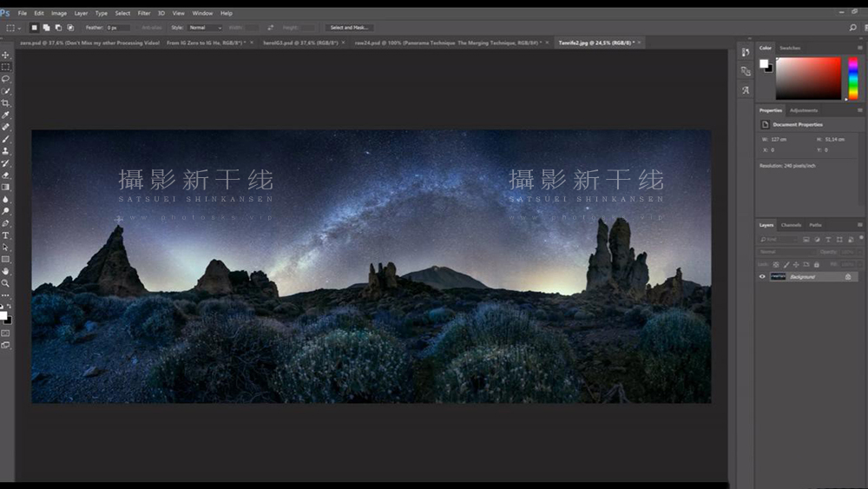Viewport: 868px width, 489px height.
Task: Change screen mode button in toolbox
Action: (5, 345)
